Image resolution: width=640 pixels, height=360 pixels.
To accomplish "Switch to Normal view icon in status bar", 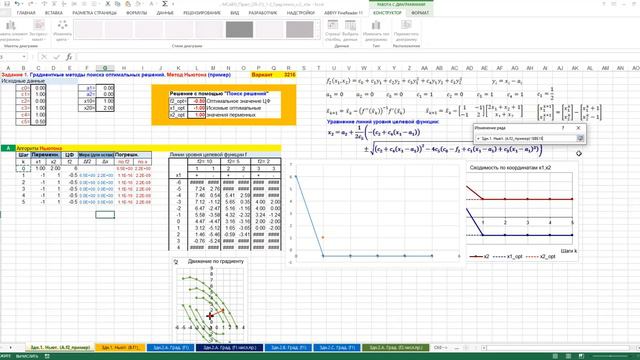I will click(x=555, y=356).
